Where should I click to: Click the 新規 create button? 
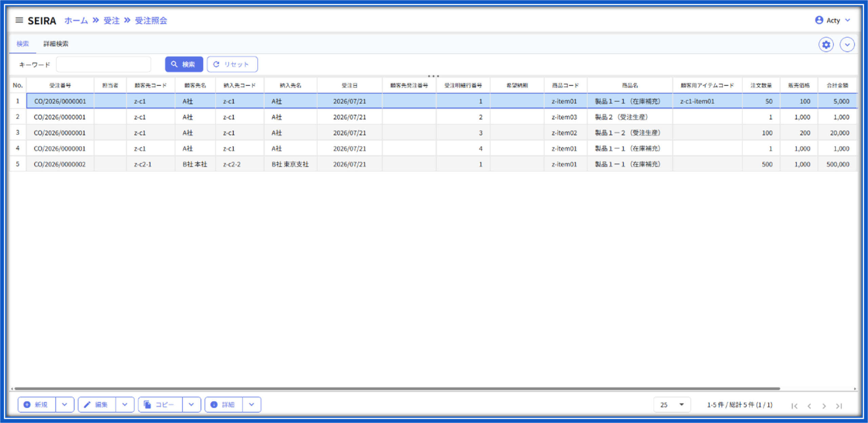click(37, 404)
